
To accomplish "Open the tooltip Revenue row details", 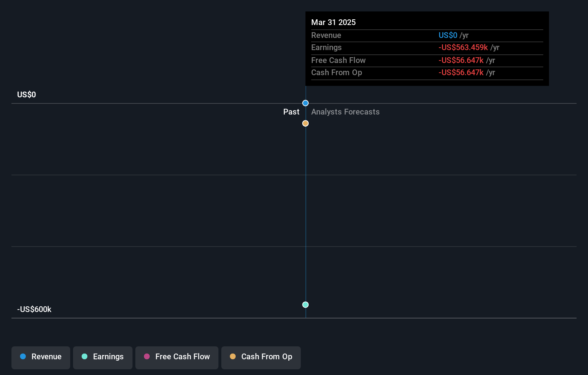I will 448,35.
